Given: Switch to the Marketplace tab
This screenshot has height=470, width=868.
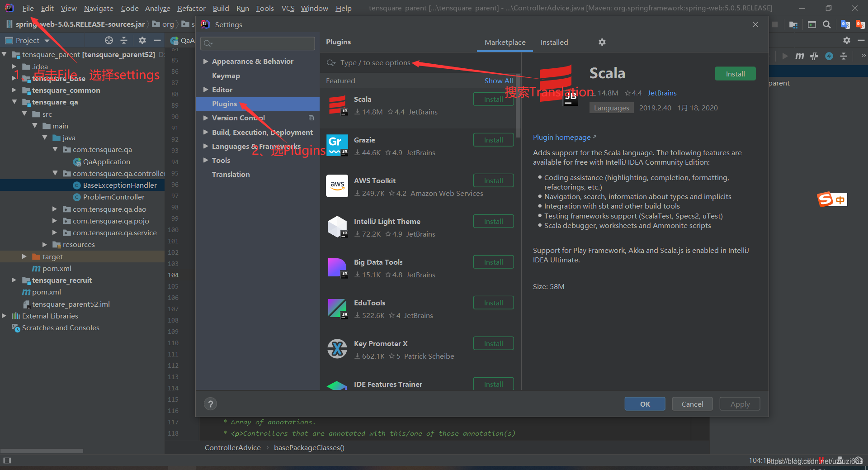Looking at the screenshot, I should [505, 42].
